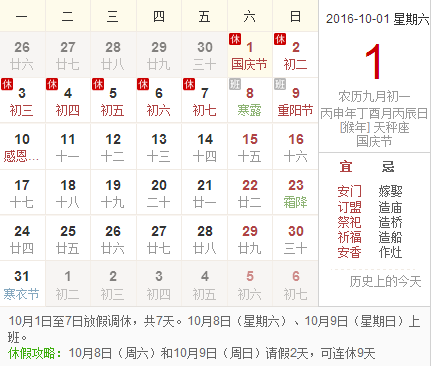Select October 11 十一 date cell
Viewport: 431px width, 366px height.
[68, 147]
